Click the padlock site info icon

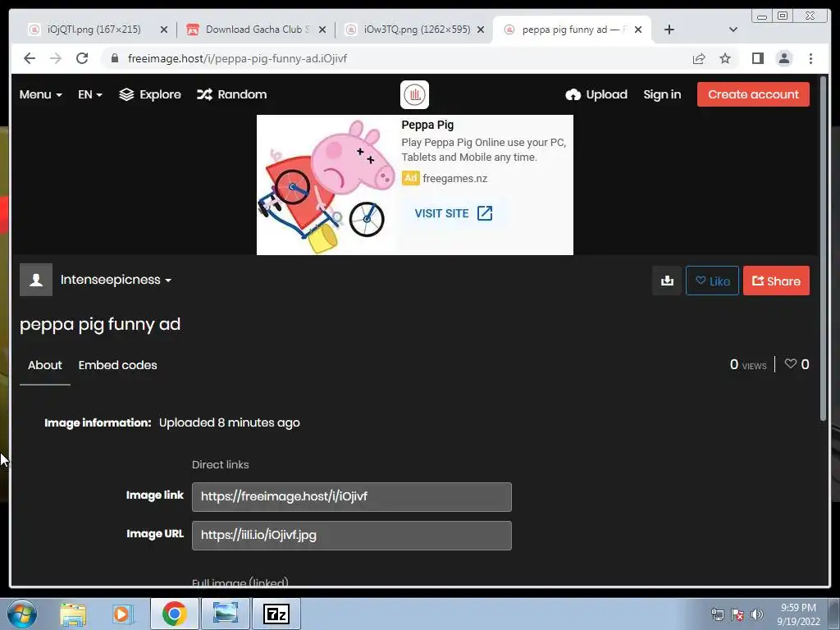[x=115, y=58]
